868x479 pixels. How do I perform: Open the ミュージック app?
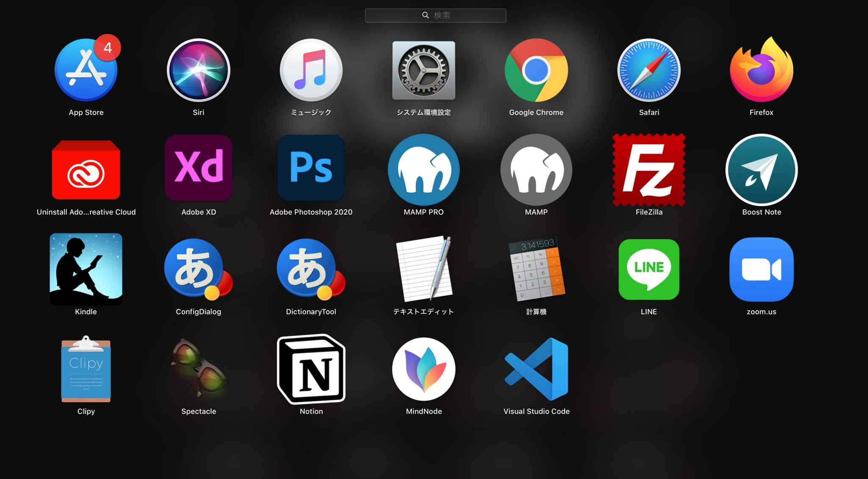[311, 70]
